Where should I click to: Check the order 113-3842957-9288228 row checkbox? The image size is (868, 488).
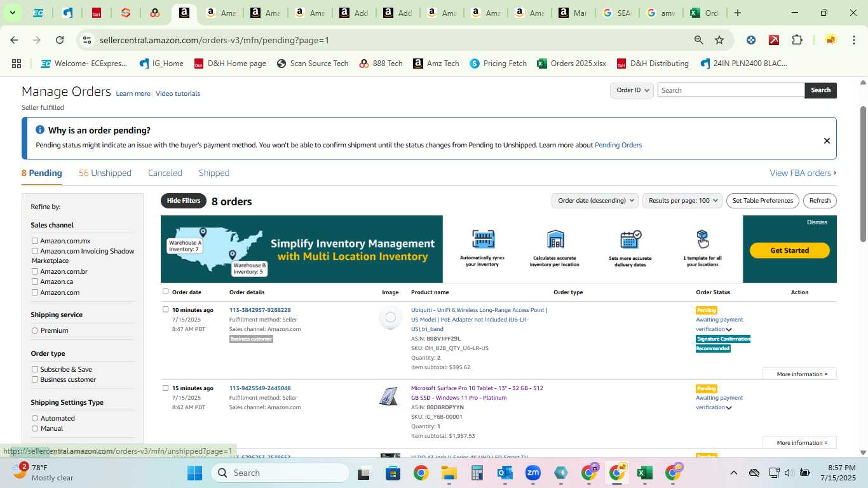(x=166, y=309)
